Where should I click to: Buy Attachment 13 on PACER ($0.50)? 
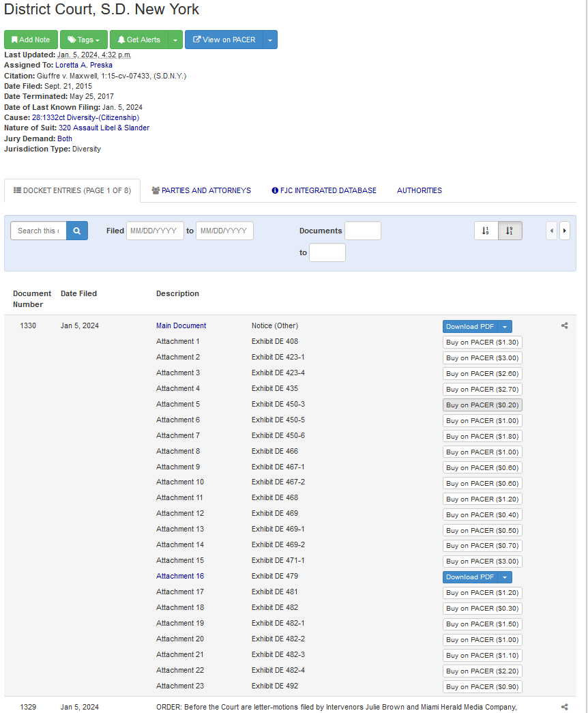click(x=482, y=531)
